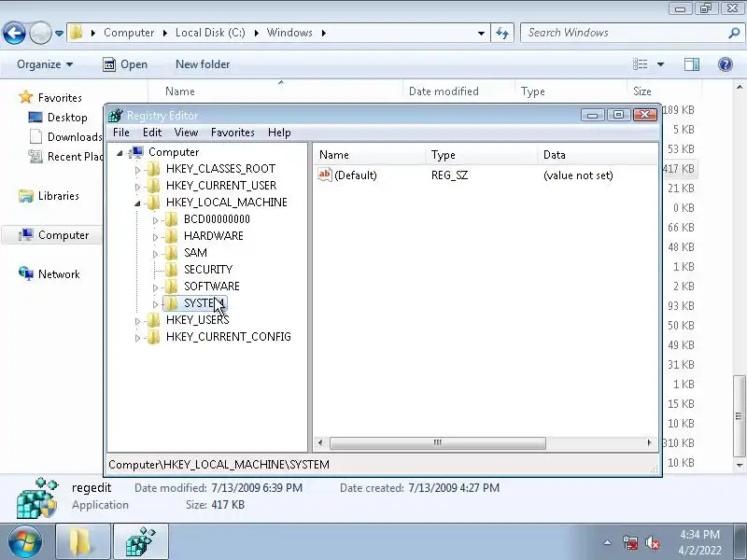
Task: Select the (value not set) data cell
Action: (x=578, y=175)
